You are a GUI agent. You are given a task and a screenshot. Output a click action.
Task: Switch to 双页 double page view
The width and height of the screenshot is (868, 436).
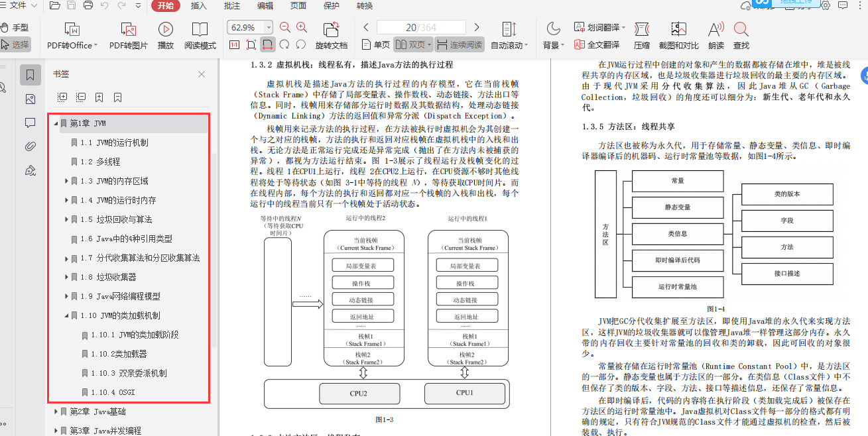point(412,44)
